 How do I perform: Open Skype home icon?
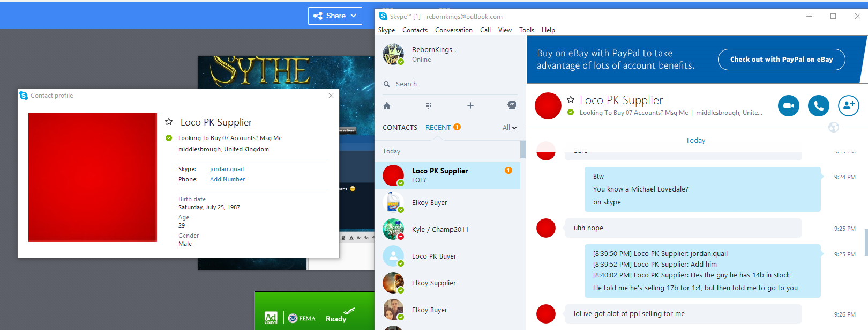click(387, 106)
